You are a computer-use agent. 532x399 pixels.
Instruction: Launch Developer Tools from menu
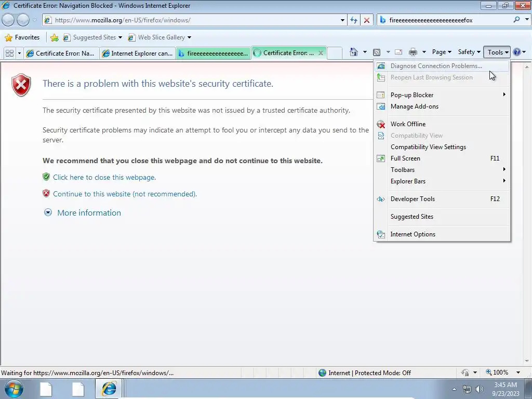click(442, 199)
